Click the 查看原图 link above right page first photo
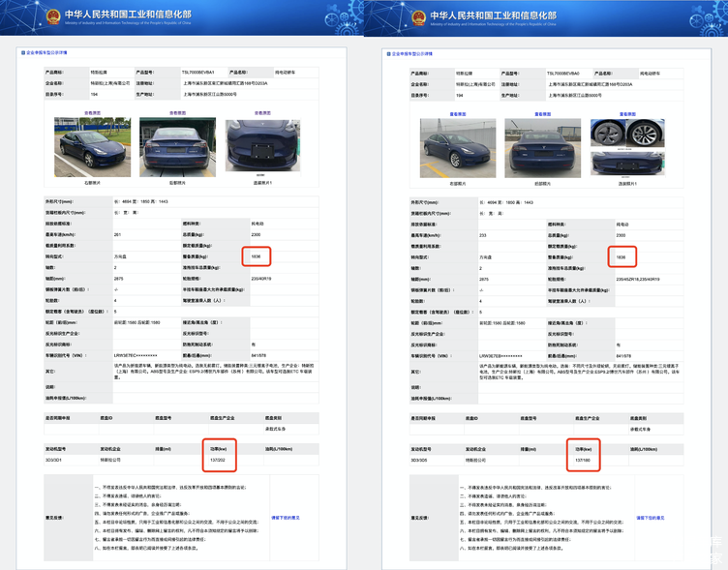728x570 pixels. (x=457, y=114)
